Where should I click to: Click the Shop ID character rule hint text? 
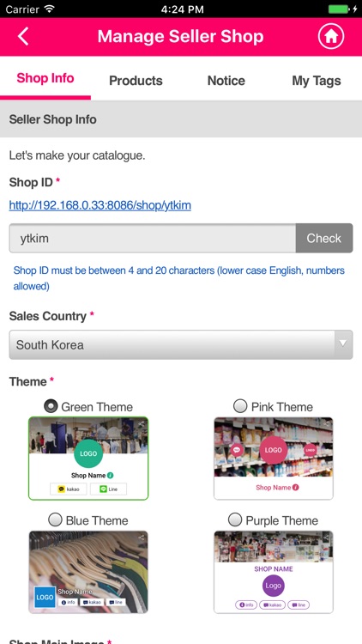(x=179, y=278)
